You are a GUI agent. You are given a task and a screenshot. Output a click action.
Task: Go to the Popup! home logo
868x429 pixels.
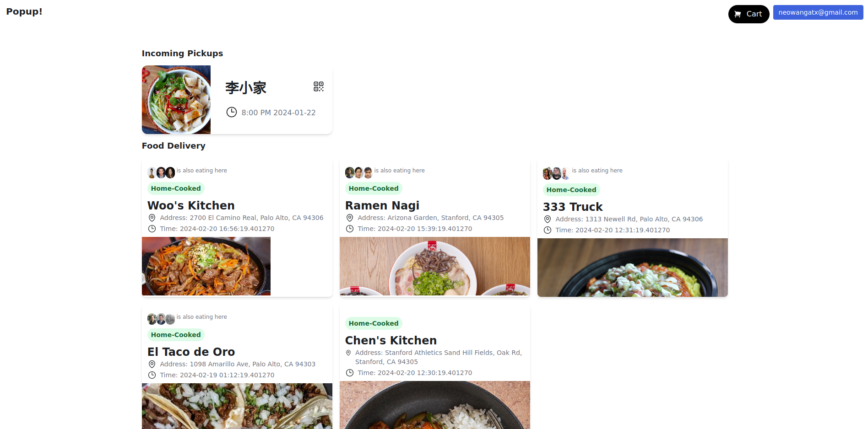tap(24, 11)
